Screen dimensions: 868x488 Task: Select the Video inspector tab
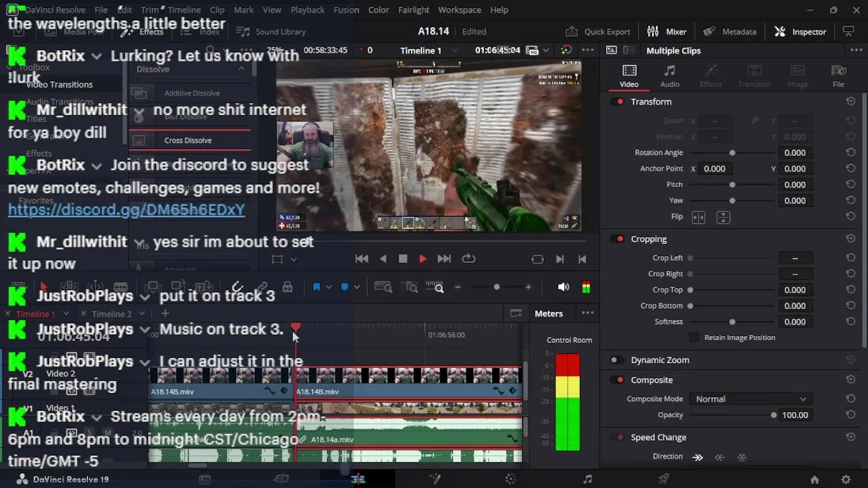point(629,76)
